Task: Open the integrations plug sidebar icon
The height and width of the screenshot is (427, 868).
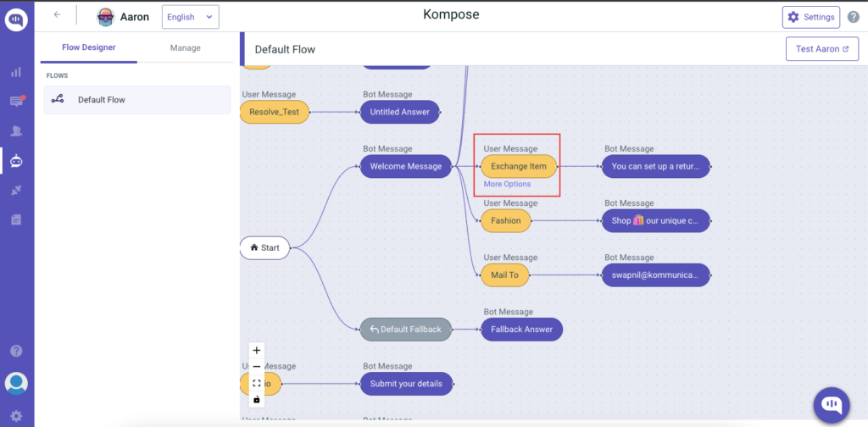Action: point(16,191)
